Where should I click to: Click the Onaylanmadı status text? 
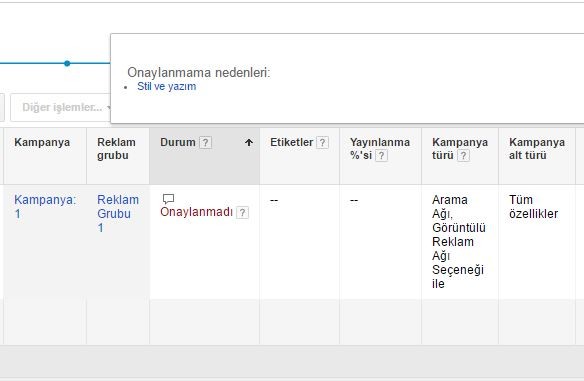tap(196, 212)
